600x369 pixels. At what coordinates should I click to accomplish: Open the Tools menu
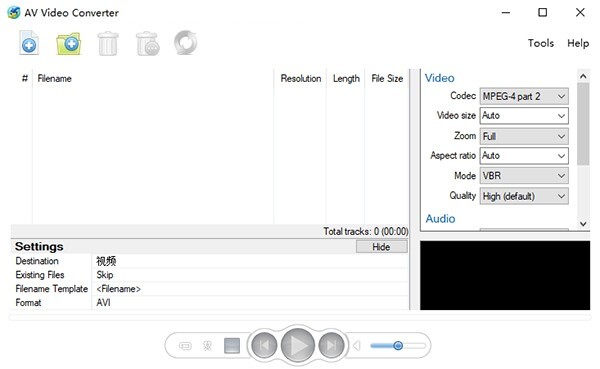coord(541,43)
